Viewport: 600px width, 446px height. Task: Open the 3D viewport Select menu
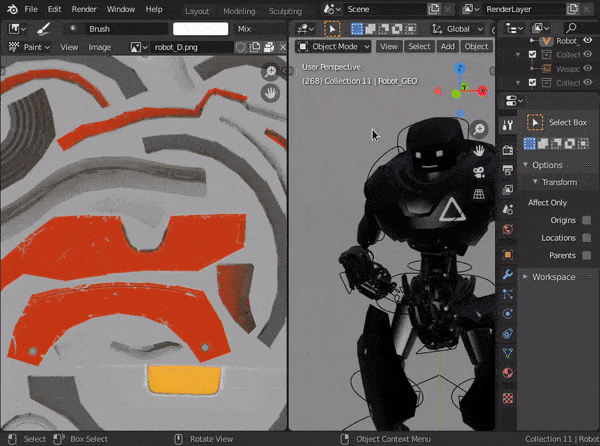419,47
